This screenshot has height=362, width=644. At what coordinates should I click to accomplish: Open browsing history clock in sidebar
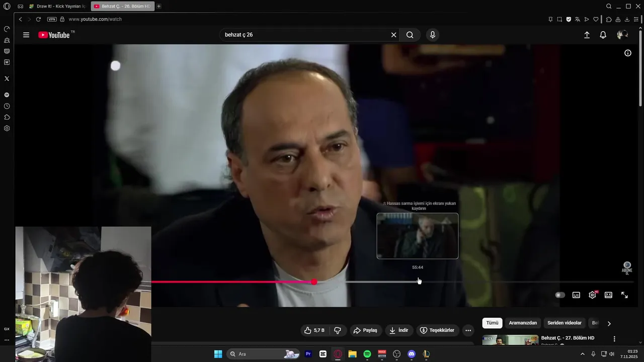click(7, 106)
